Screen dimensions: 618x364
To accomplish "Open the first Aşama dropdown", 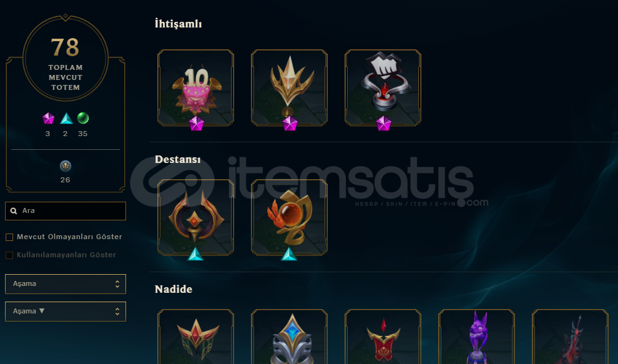I will click(x=66, y=284).
